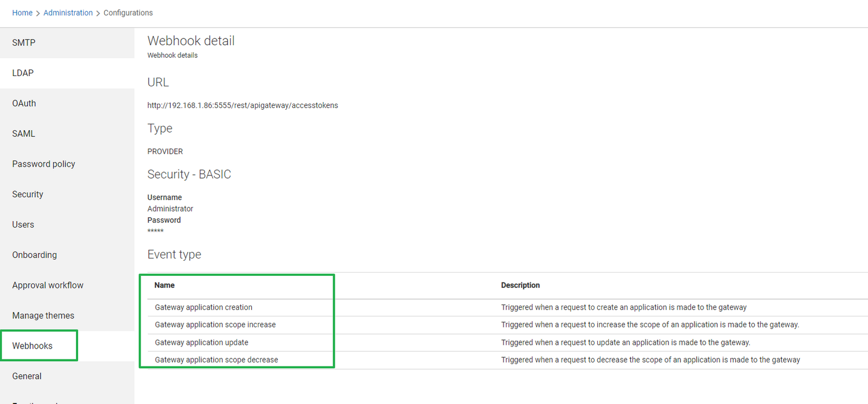Select Approval workflow in the sidebar
This screenshot has width=868, height=404.
click(x=48, y=286)
